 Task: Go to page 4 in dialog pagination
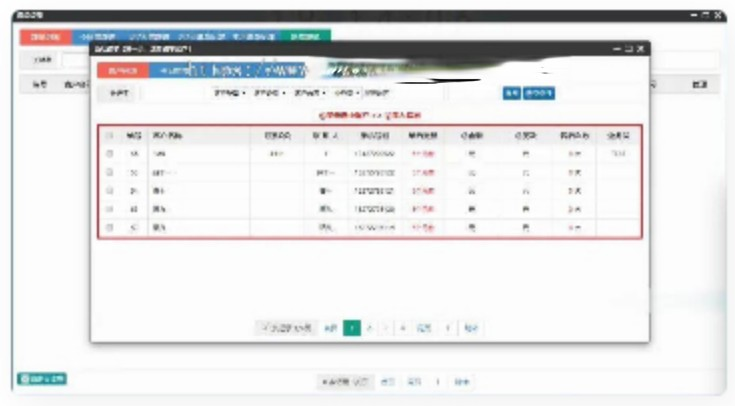(403, 328)
